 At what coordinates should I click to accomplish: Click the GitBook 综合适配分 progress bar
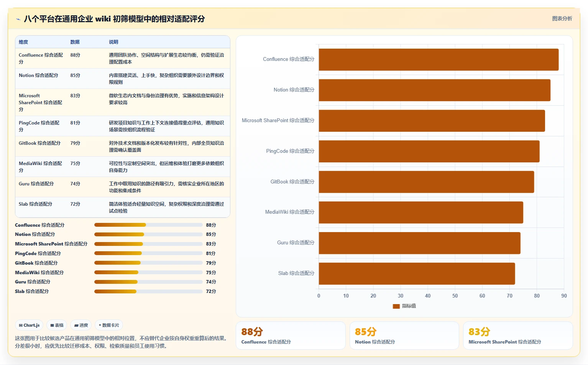[148, 263]
